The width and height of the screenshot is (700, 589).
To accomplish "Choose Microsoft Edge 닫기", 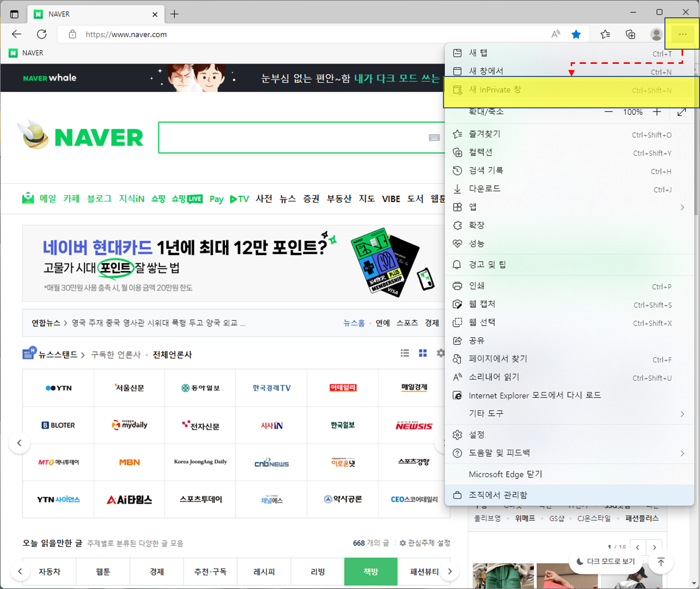I will (x=570, y=474).
